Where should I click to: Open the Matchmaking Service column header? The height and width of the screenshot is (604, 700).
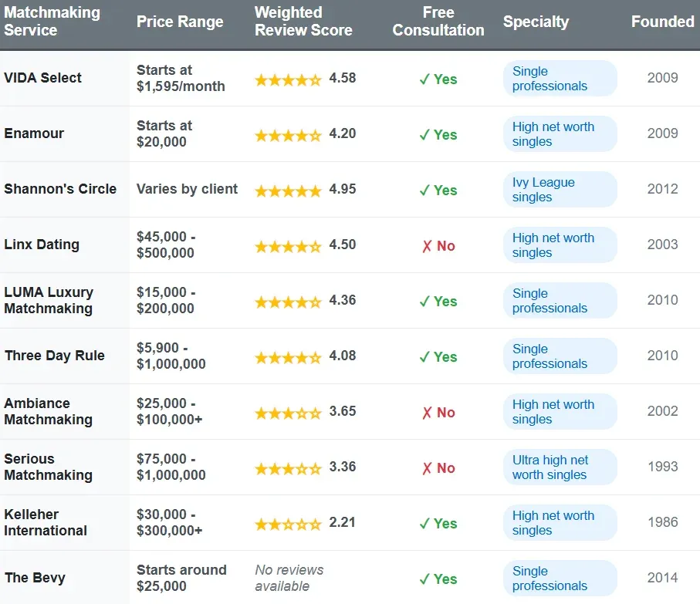pyautogui.click(x=52, y=22)
